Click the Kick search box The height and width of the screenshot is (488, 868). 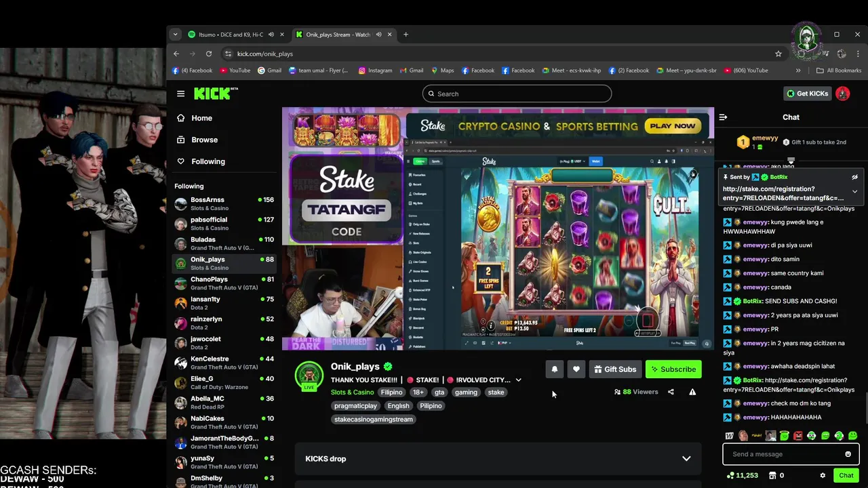tap(517, 94)
